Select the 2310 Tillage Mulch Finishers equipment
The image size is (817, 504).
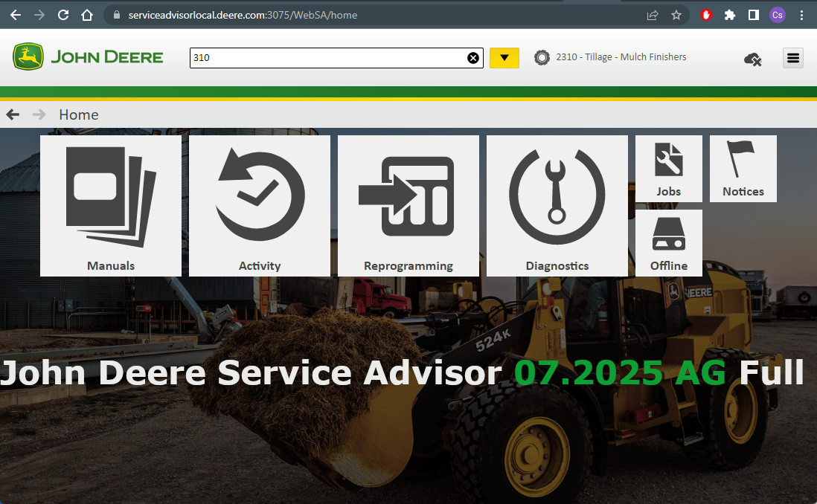click(x=621, y=56)
